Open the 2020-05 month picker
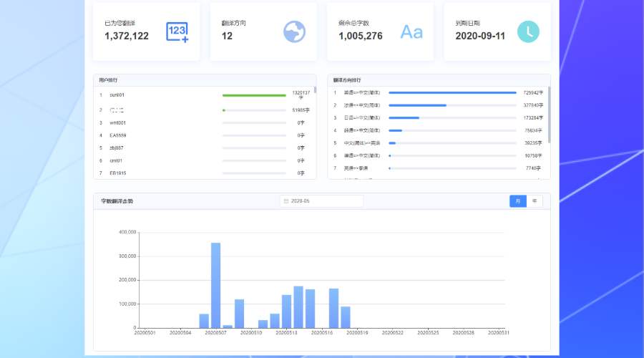The height and width of the screenshot is (358, 644). [x=322, y=201]
